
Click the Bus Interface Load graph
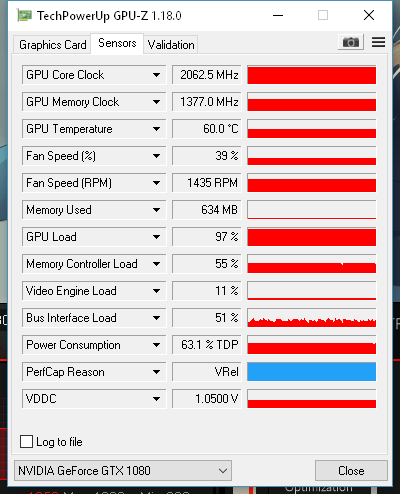(312, 318)
